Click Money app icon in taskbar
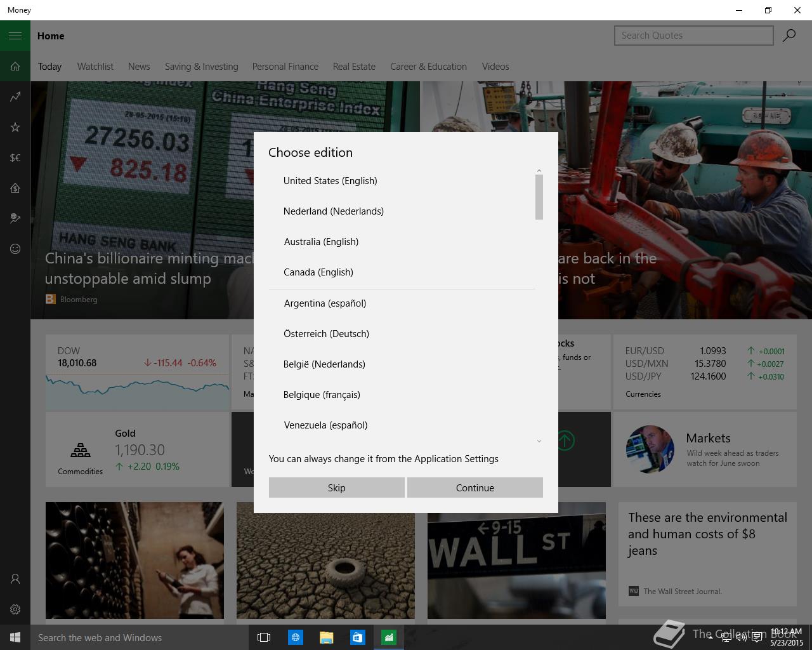This screenshot has width=812, height=650. point(388,637)
